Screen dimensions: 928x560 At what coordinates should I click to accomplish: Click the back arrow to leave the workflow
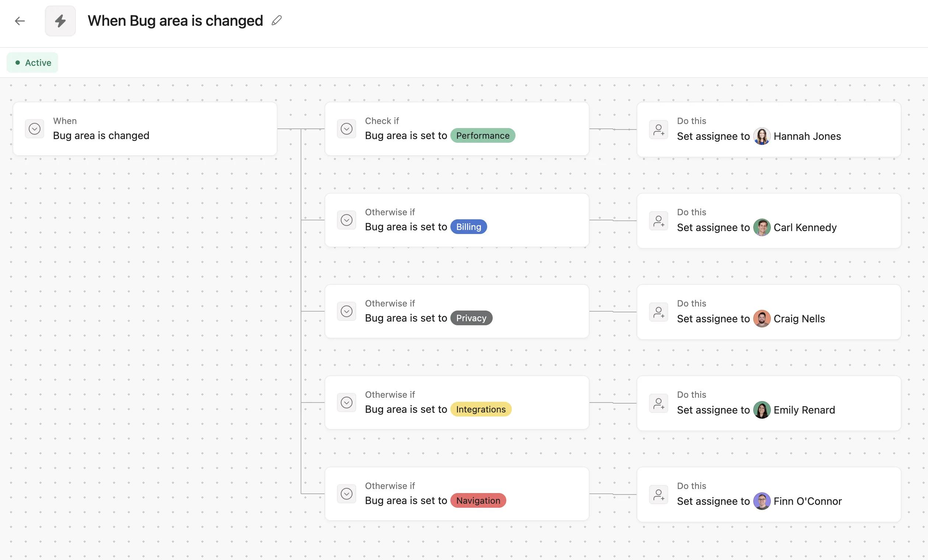tap(20, 21)
